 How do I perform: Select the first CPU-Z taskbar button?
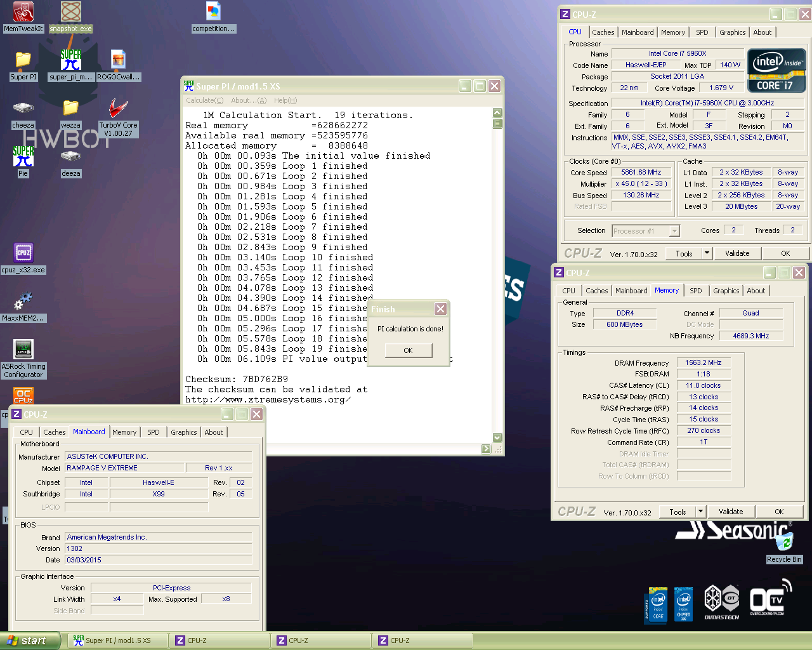point(219,640)
